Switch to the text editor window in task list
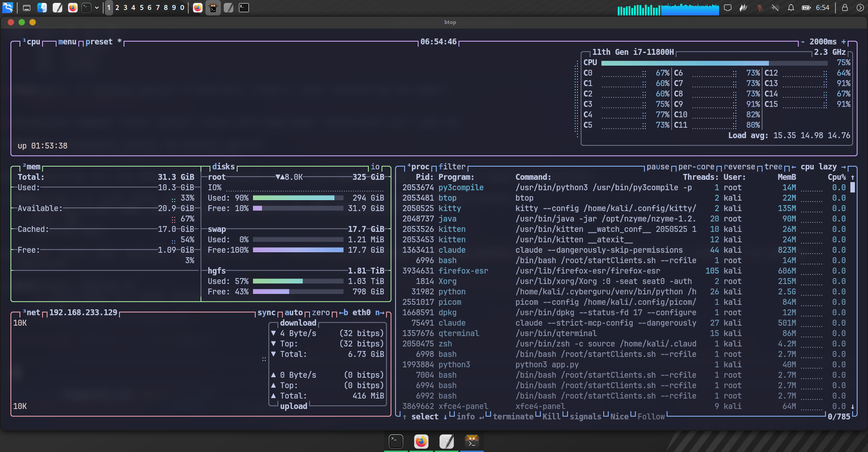868x452 pixels. coord(229,8)
